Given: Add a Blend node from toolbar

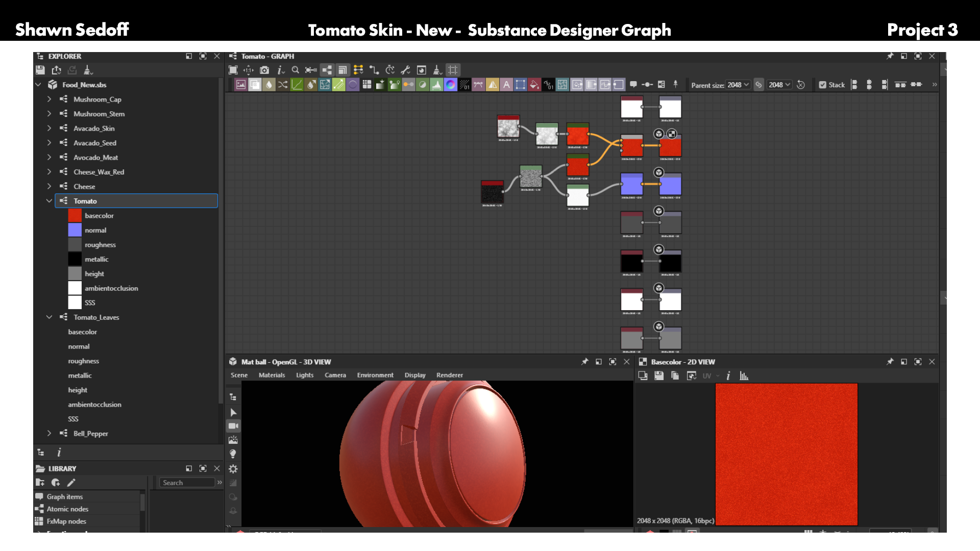Looking at the screenshot, I should click(x=255, y=85).
